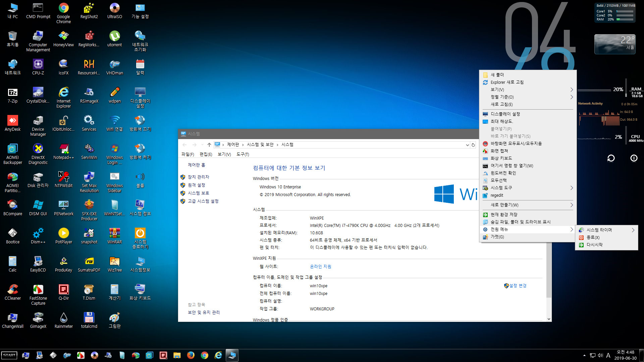The width and height of the screenshot is (644, 362).
Task: Open PotPlayer desktop icon
Action: (x=63, y=236)
